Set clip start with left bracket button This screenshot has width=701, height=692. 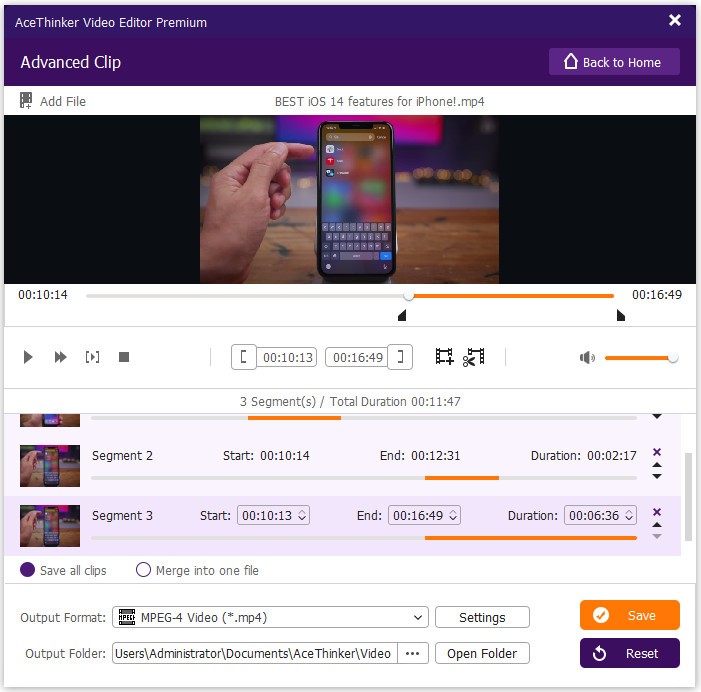(244, 357)
